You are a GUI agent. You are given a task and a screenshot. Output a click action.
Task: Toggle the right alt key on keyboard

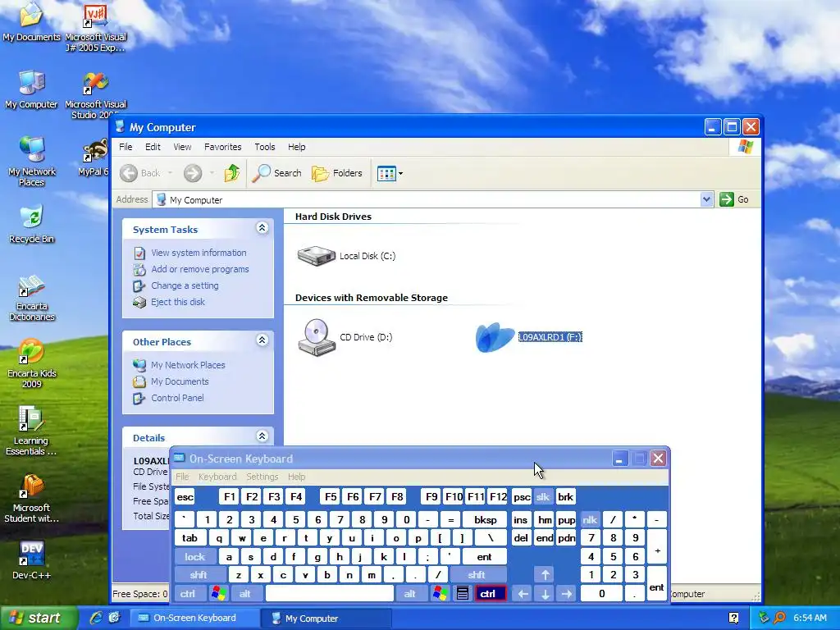(x=410, y=594)
